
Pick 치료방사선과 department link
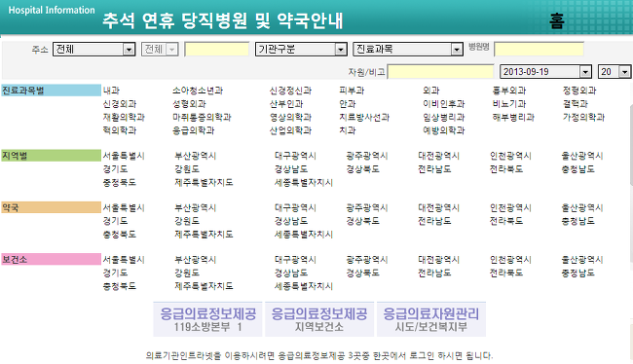coord(364,117)
